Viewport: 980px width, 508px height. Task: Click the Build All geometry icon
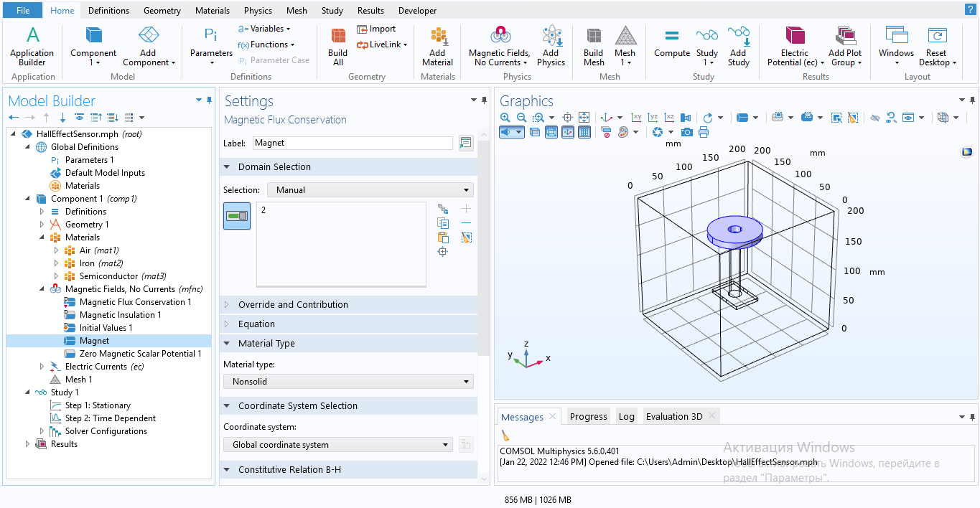(337, 47)
